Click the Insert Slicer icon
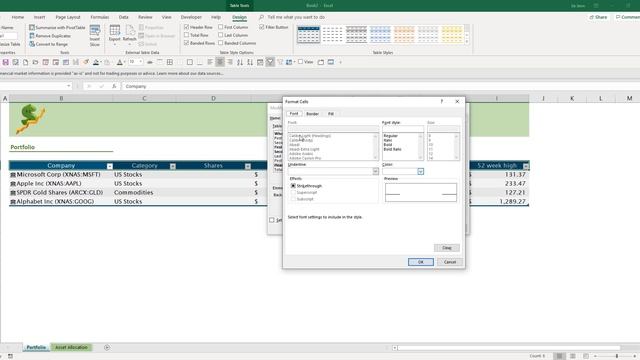Screen dimensions: 640x360 point(95,31)
